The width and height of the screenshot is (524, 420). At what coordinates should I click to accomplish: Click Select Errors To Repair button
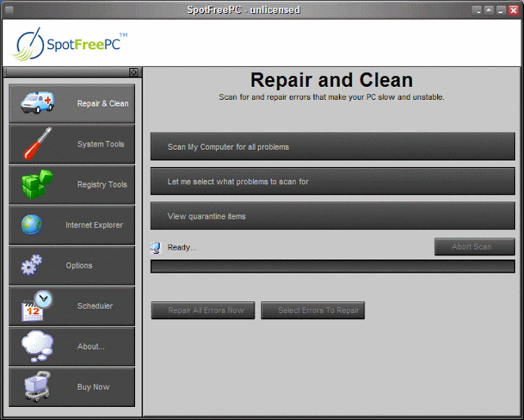click(313, 310)
